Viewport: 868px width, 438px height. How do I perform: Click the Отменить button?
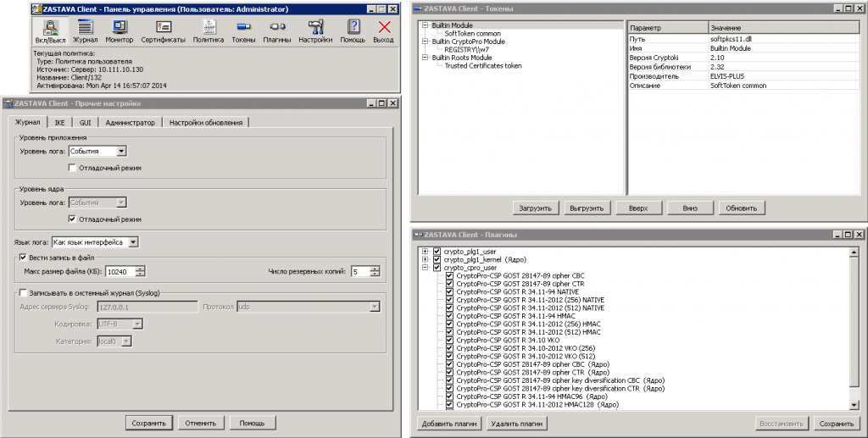click(x=200, y=423)
